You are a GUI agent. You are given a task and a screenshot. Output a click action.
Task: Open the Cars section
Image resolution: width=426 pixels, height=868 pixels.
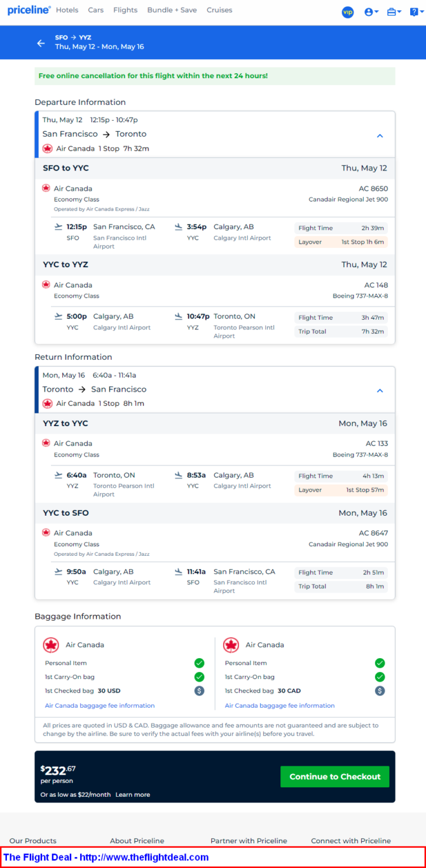96,10
